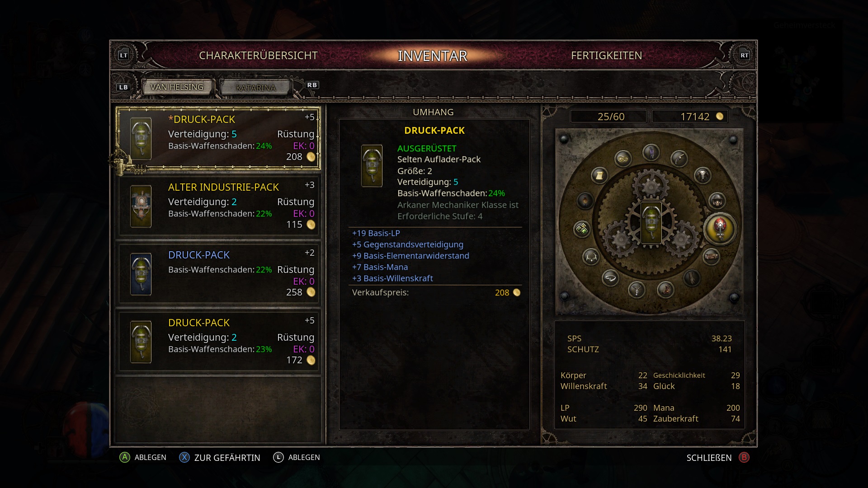Open the boots equipment slot

coord(665,290)
